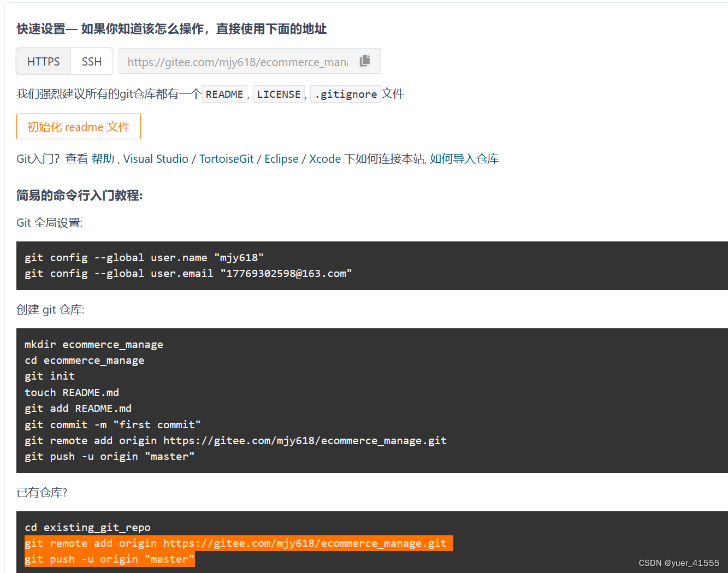This screenshot has height=573, width=728.
Task: Click the git config user.name line
Action: pos(144,257)
